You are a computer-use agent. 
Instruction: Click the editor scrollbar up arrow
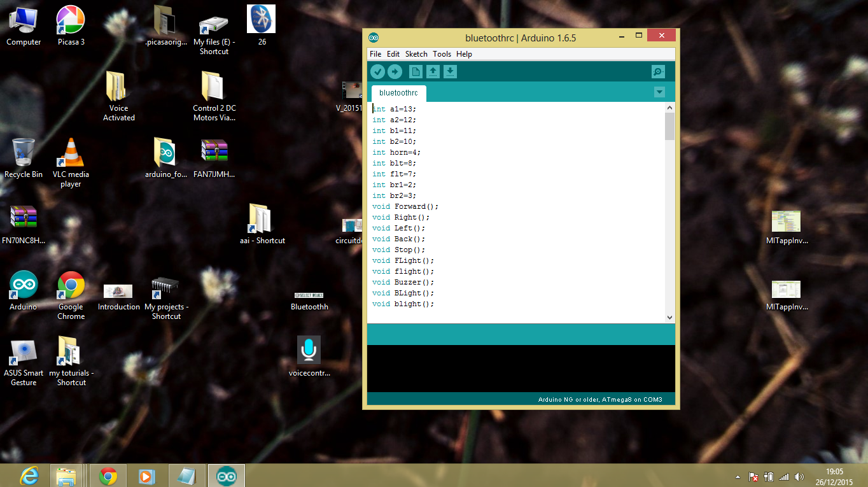click(x=669, y=108)
